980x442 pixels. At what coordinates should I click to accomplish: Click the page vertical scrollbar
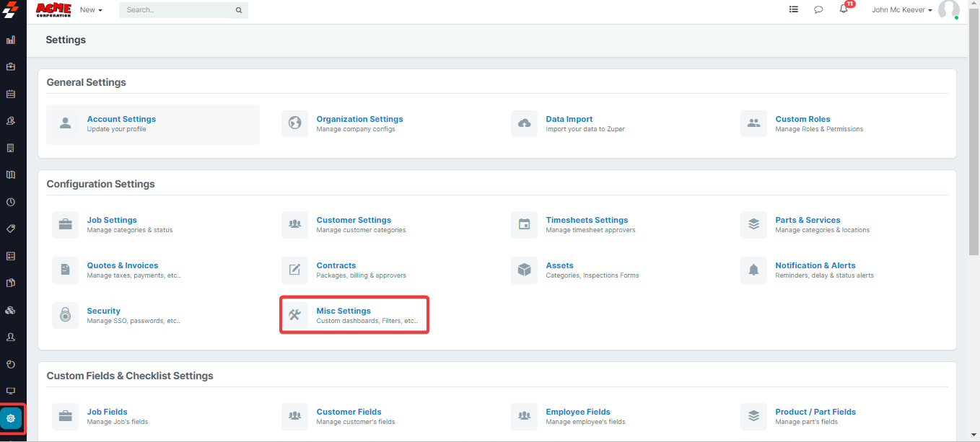pyautogui.click(x=974, y=144)
